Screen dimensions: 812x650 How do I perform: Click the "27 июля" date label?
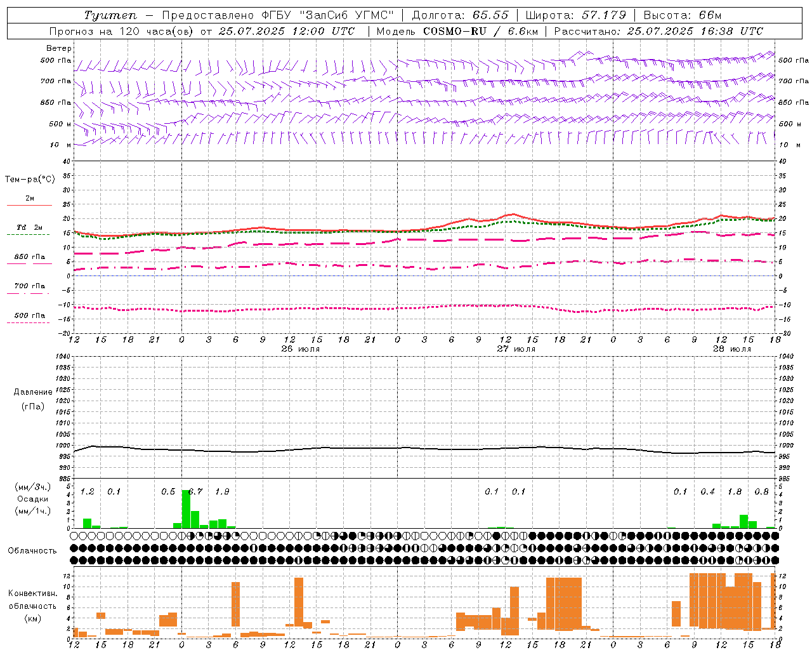[x=516, y=349]
